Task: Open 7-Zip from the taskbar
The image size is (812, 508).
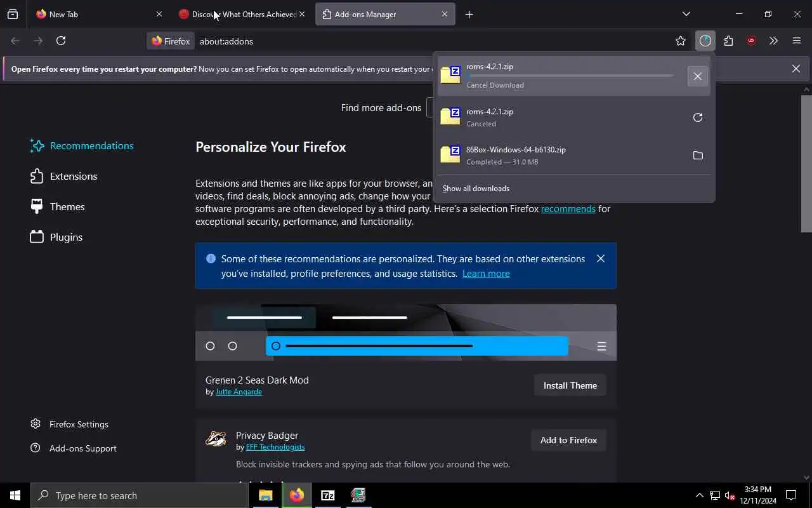Action: point(328,495)
